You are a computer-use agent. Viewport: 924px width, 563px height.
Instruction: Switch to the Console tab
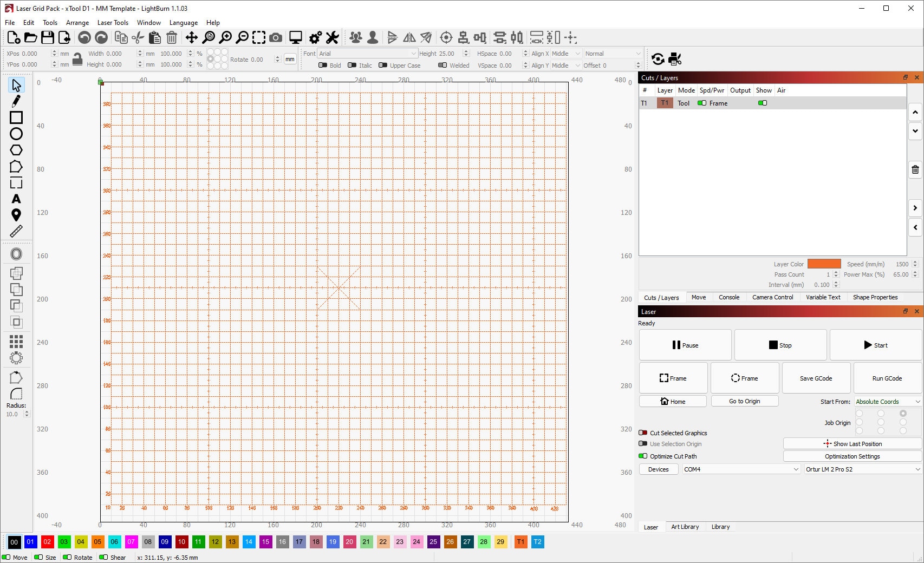click(729, 297)
